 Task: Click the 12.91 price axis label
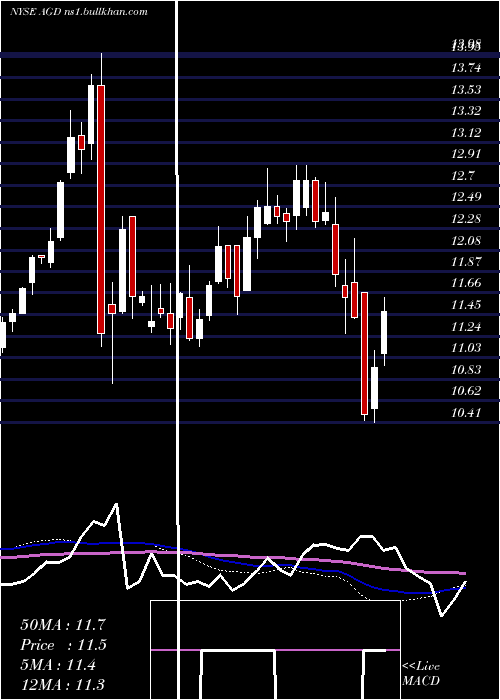point(466,154)
